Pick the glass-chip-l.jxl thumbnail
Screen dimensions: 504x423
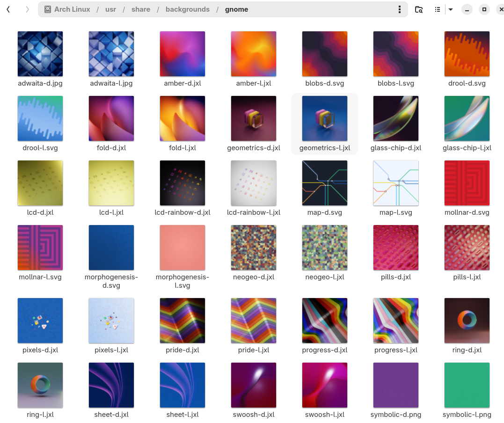pyautogui.click(x=467, y=118)
